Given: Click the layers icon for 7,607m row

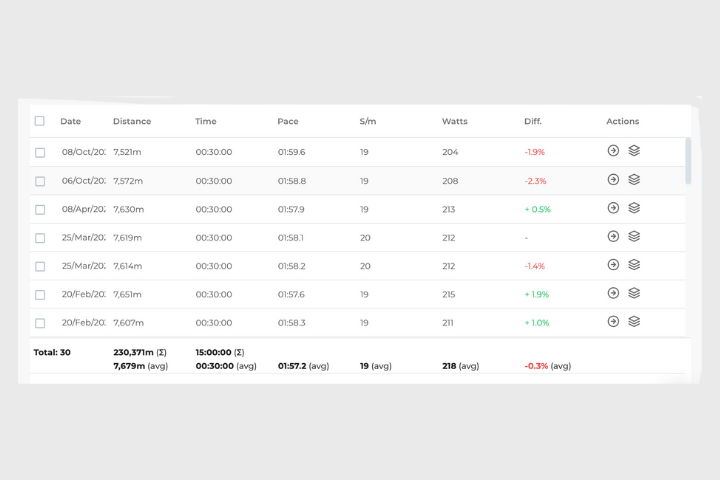Looking at the screenshot, I should pos(634,322).
